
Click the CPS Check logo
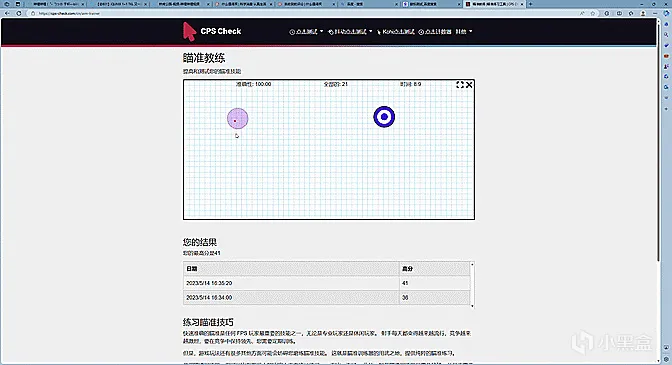tap(212, 31)
